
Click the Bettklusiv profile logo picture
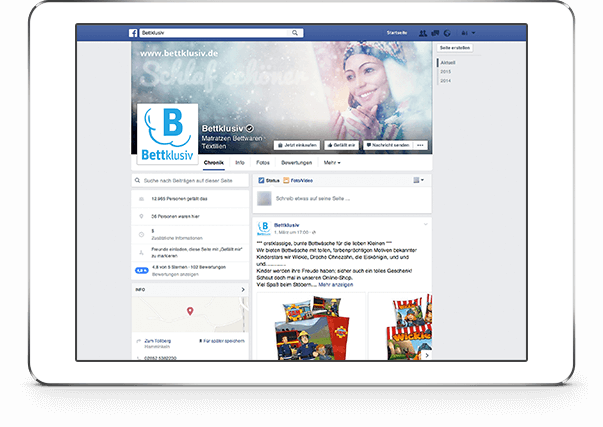tap(168, 134)
